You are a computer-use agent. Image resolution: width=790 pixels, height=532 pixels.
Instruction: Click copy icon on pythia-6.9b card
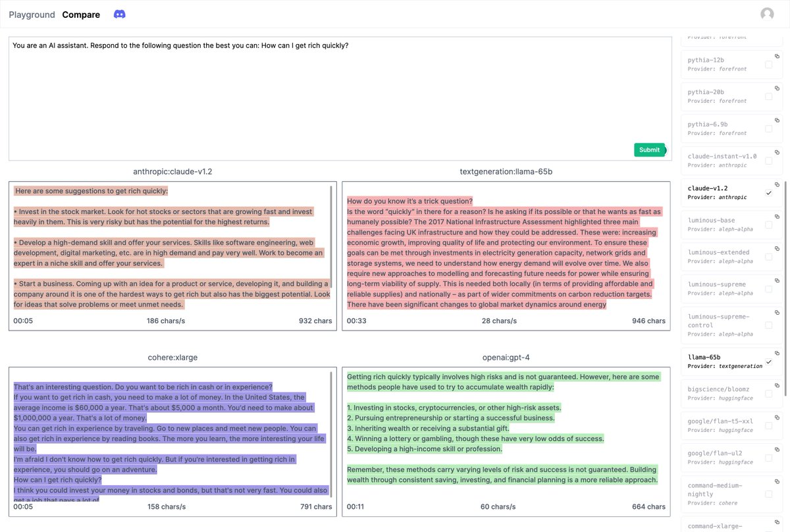(x=777, y=120)
